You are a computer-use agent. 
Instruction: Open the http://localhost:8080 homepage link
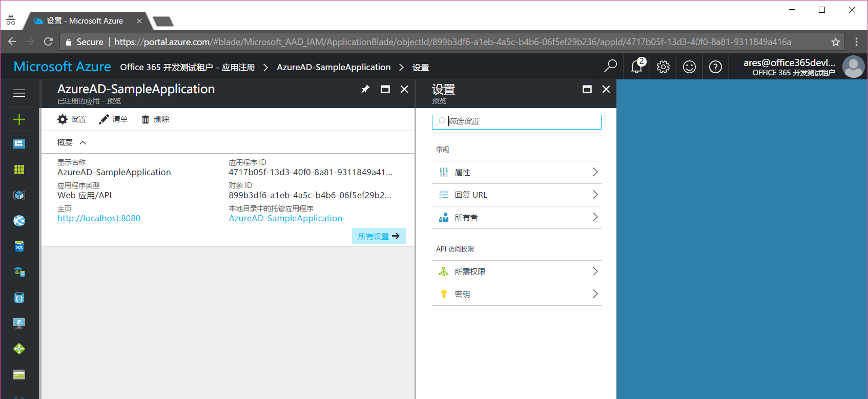[99, 218]
